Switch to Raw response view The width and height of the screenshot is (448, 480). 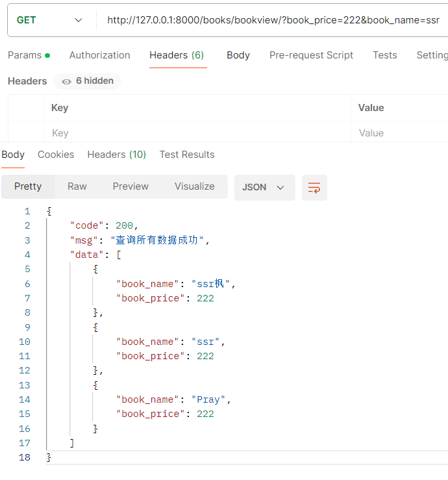click(x=77, y=186)
